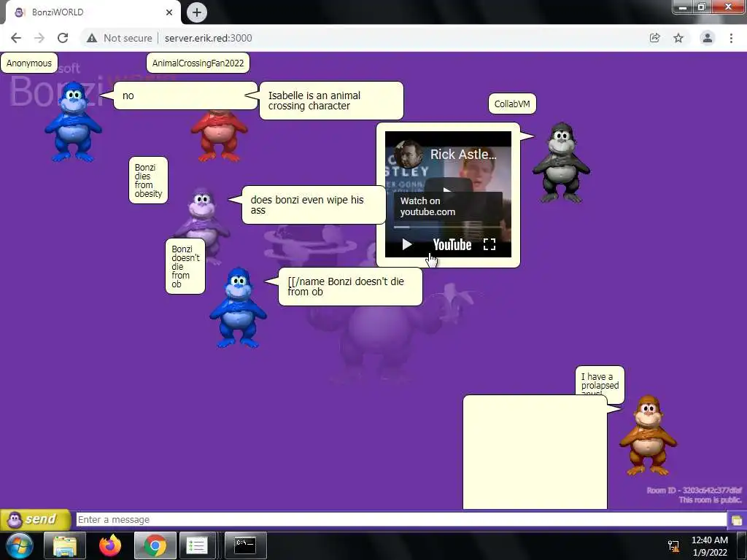Click the red AnimalCrossingFan2022 Bonzi character
This screenshot has height=560, width=747.
pos(219,136)
